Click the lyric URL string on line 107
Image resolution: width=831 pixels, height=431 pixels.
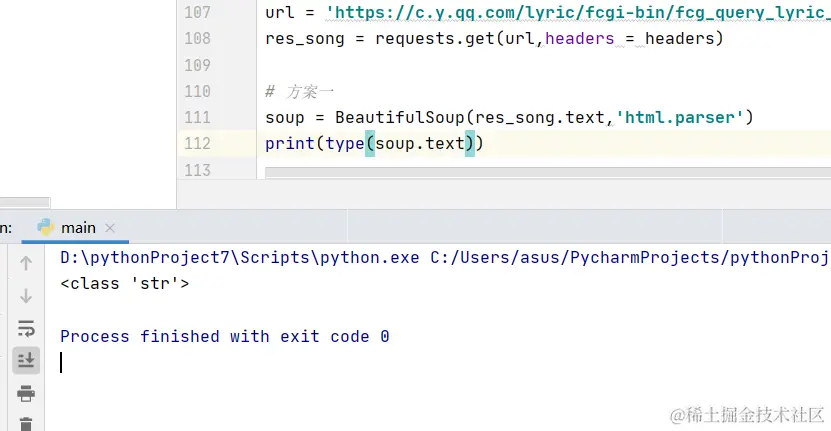[x=578, y=12]
